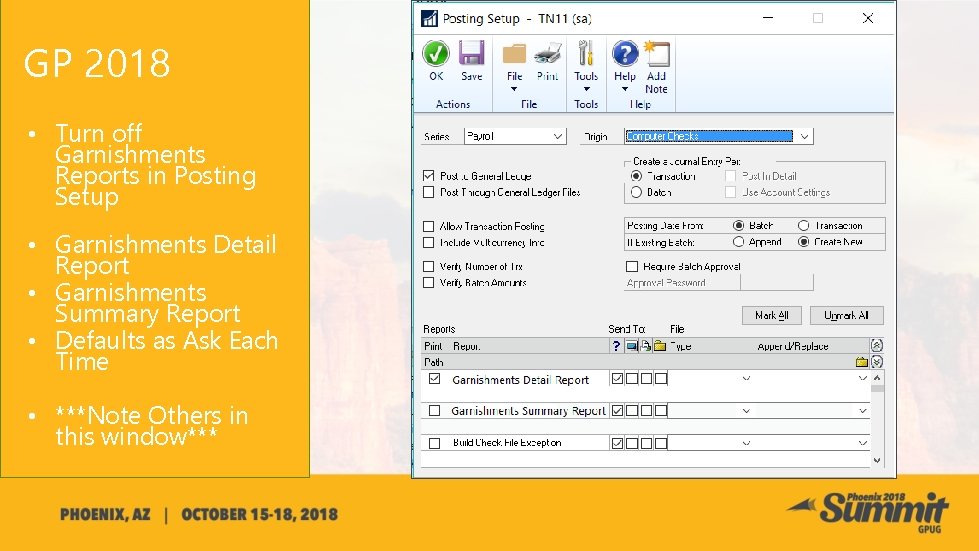The height and width of the screenshot is (551, 979).
Task: Open file Type dropdown for Garnishments Summary Report
Action: (x=746, y=411)
